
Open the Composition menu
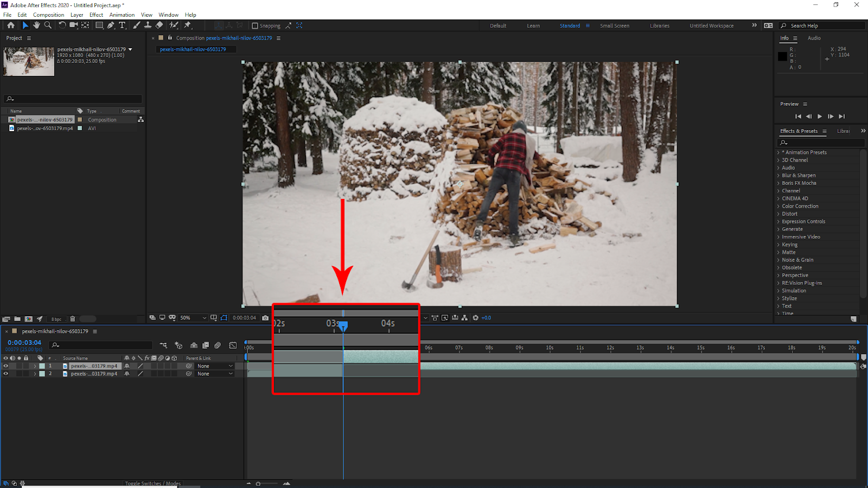coord(48,15)
